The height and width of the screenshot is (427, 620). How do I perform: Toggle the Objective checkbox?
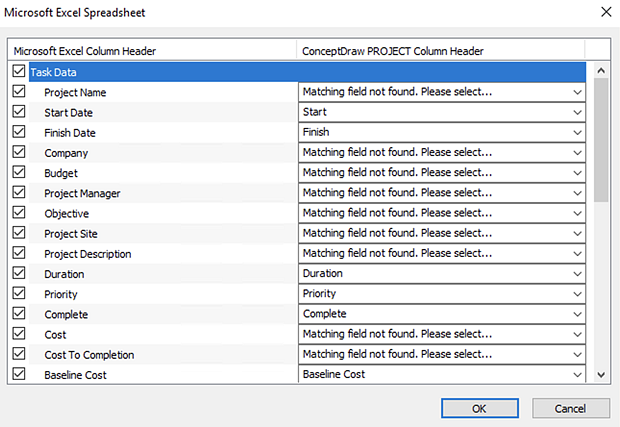coord(19,212)
